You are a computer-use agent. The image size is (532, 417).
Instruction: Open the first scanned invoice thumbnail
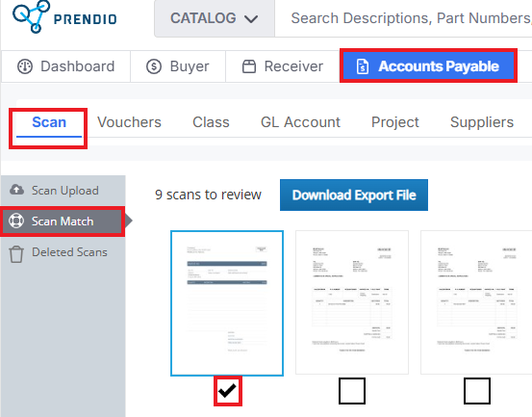coord(227,303)
